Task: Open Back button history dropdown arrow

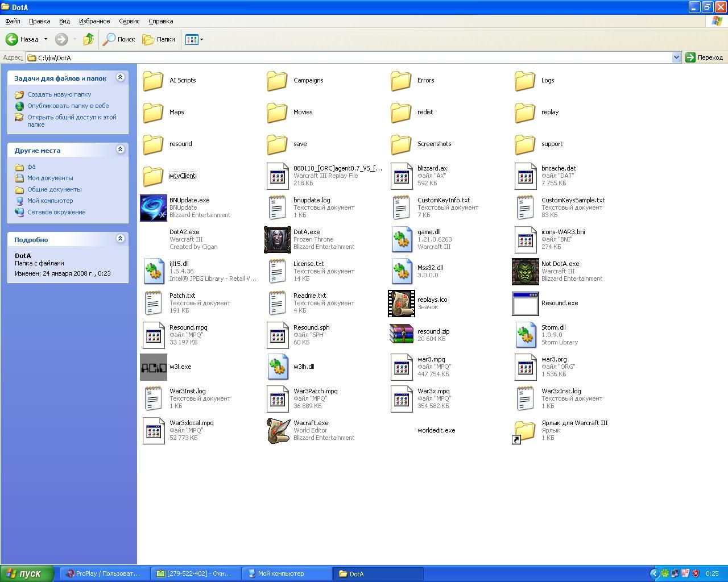Action: tap(45, 39)
